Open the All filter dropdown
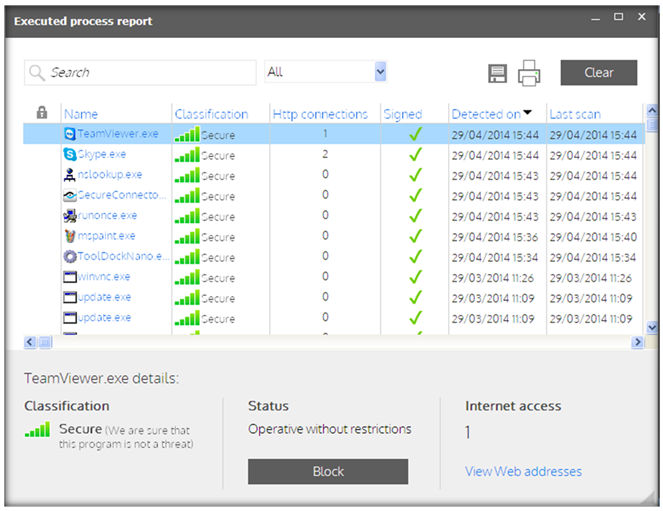Screen dimensions: 663x511 coord(381,72)
